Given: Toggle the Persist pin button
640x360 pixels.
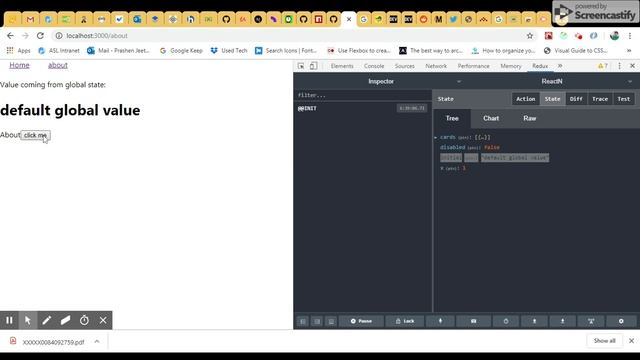Looking at the screenshot, I should (440, 321).
